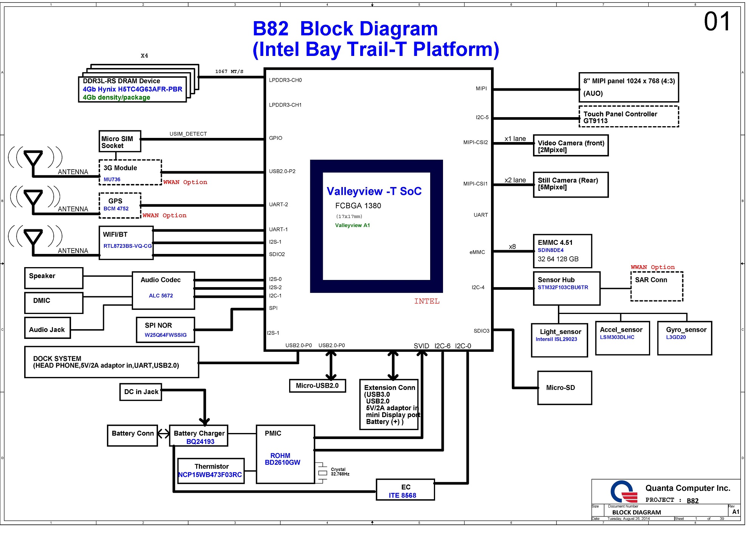Click the Battery Conn double-arrow connector
This screenshot has width=756, height=535.
164,433
